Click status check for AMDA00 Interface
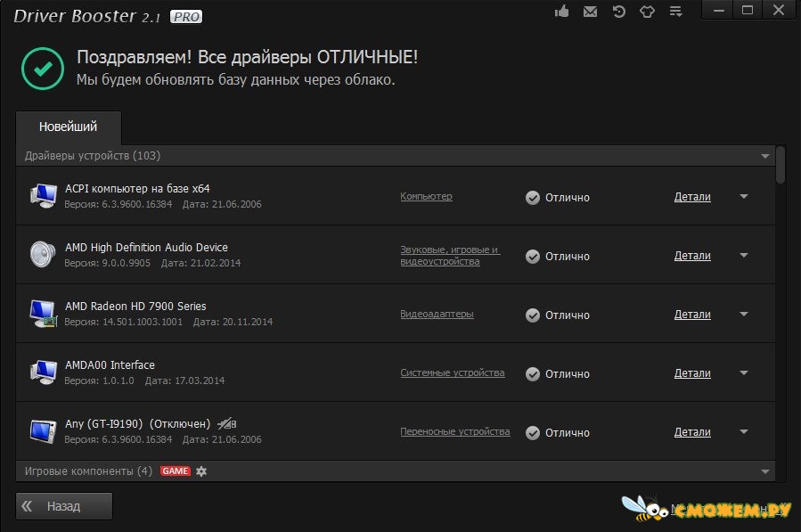 point(532,374)
